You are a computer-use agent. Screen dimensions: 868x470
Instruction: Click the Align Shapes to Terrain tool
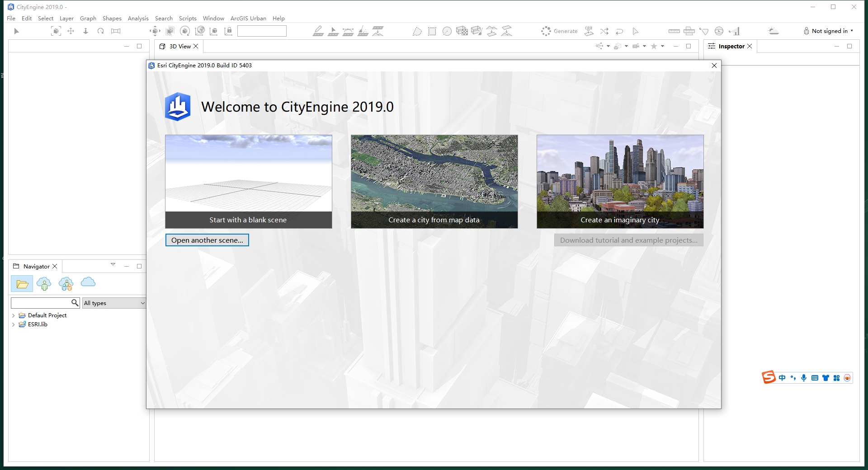click(491, 31)
